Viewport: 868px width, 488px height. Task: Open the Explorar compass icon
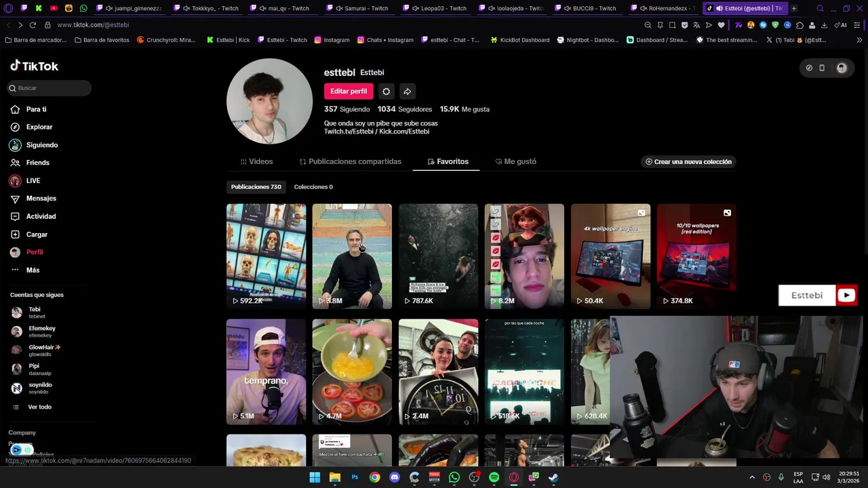[15, 127]
